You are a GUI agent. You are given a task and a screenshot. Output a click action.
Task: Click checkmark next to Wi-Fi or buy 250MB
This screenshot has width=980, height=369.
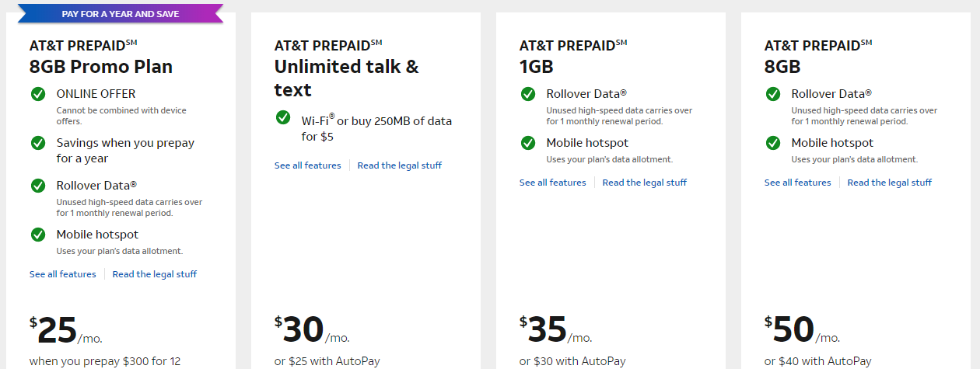click(283, 118)
